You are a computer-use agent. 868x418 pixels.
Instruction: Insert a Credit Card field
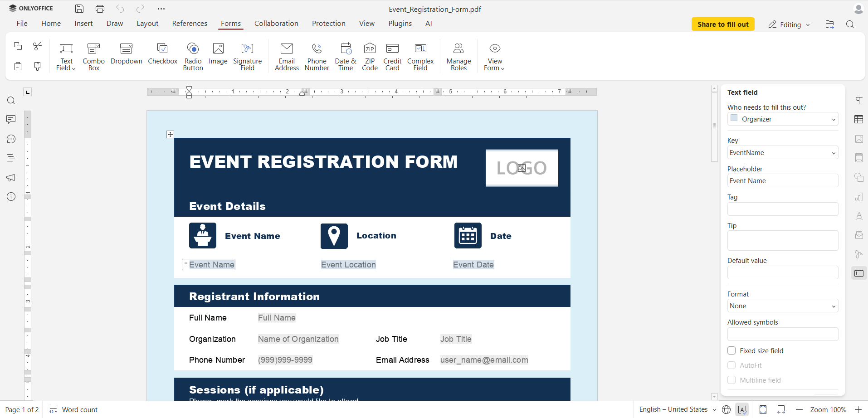tap(392, 57)
